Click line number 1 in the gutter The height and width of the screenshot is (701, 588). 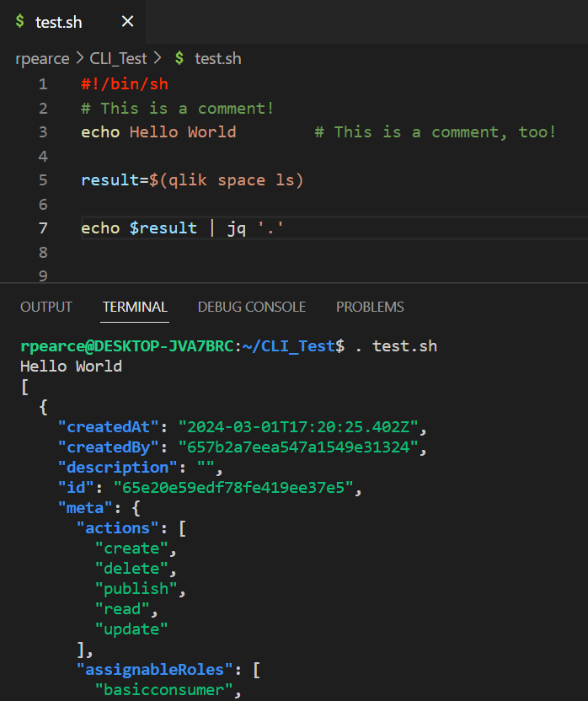pos(43,84)
